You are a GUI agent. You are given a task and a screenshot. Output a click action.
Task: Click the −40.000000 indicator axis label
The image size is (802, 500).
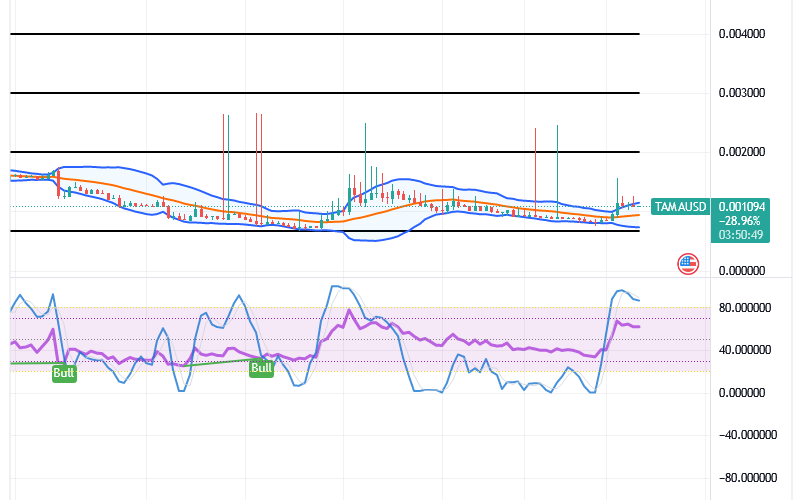point(747,435)
